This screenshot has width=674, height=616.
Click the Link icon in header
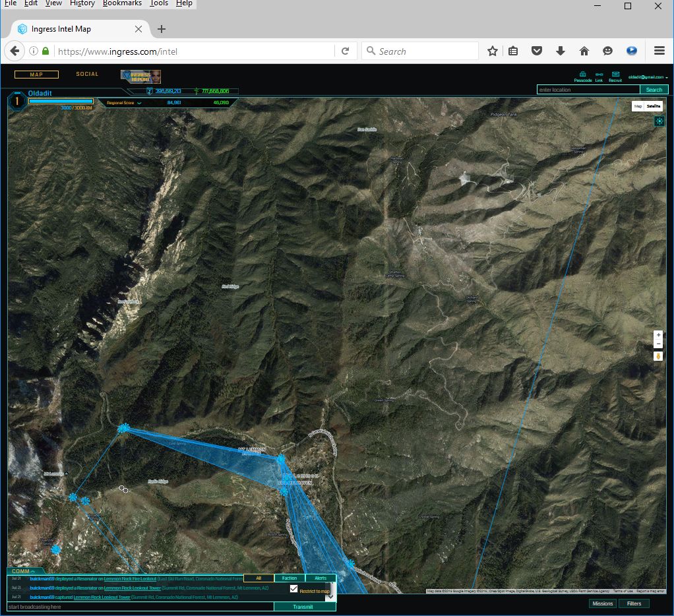(x=599, y=75)
